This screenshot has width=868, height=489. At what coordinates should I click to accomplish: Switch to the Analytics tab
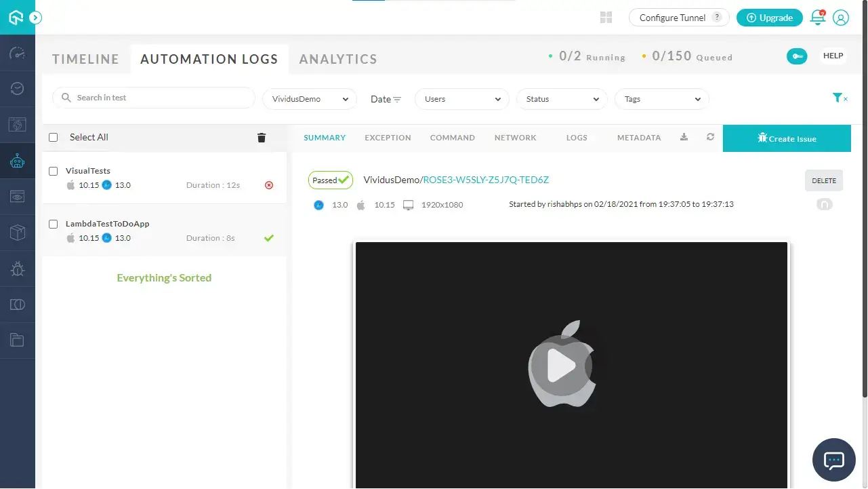(x=337, y=59)
